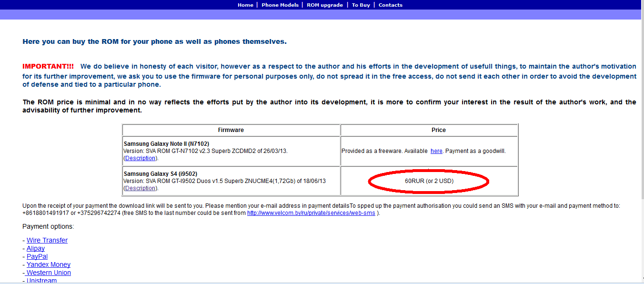Go to Phone Models page
644x284 pixels.
point(280,5)
